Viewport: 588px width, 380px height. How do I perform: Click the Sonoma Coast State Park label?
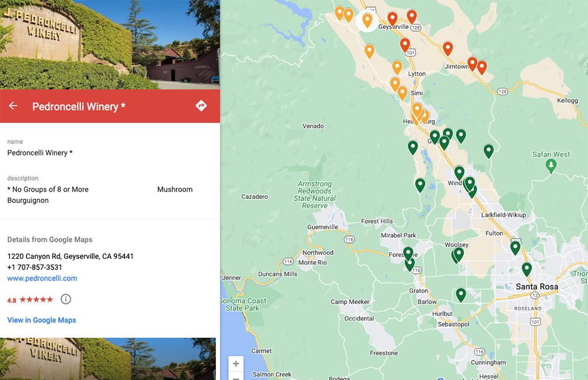tap(243, 304)
